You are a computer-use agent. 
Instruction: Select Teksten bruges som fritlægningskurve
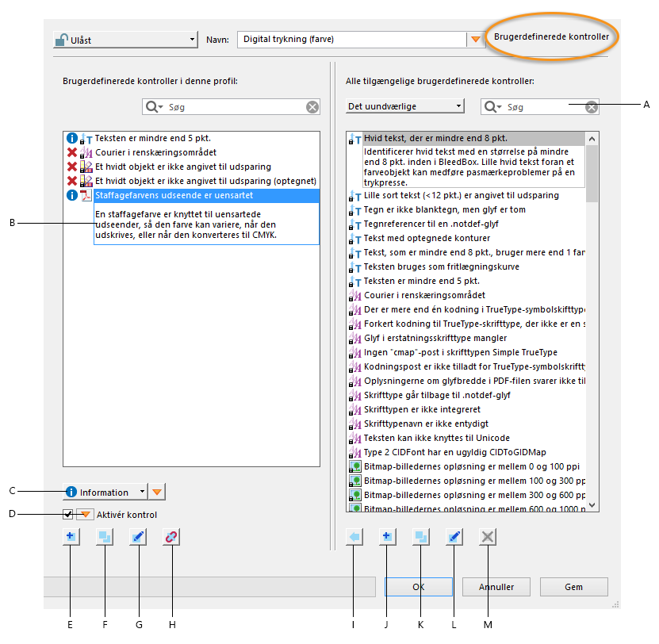pos(466,266)
